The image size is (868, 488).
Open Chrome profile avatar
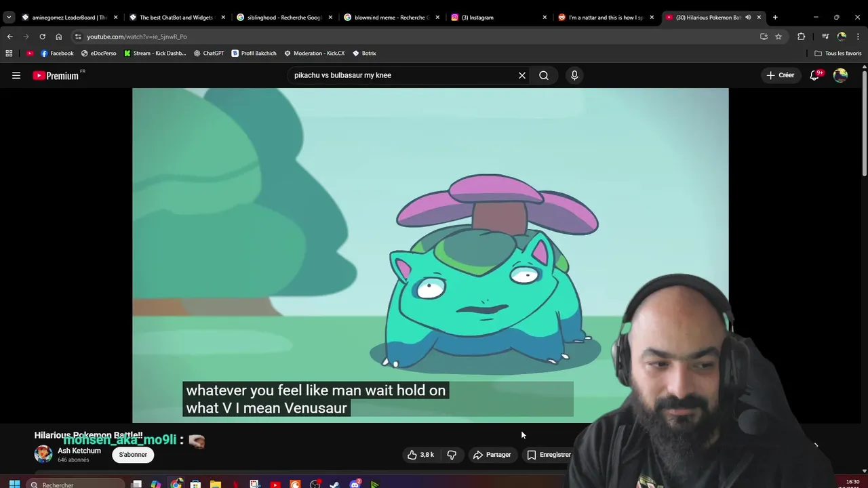[842, 37]
